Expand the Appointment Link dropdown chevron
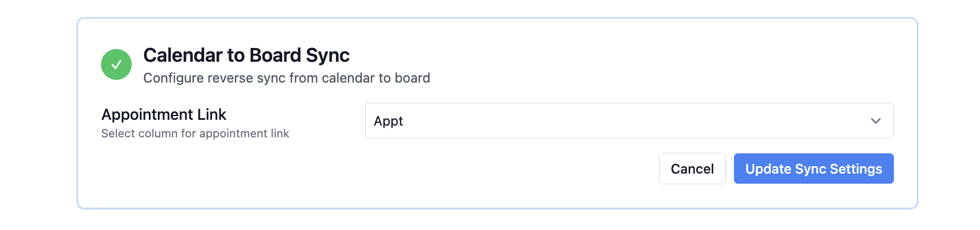Viewport: 980px width, 230px height. (875, 121)
